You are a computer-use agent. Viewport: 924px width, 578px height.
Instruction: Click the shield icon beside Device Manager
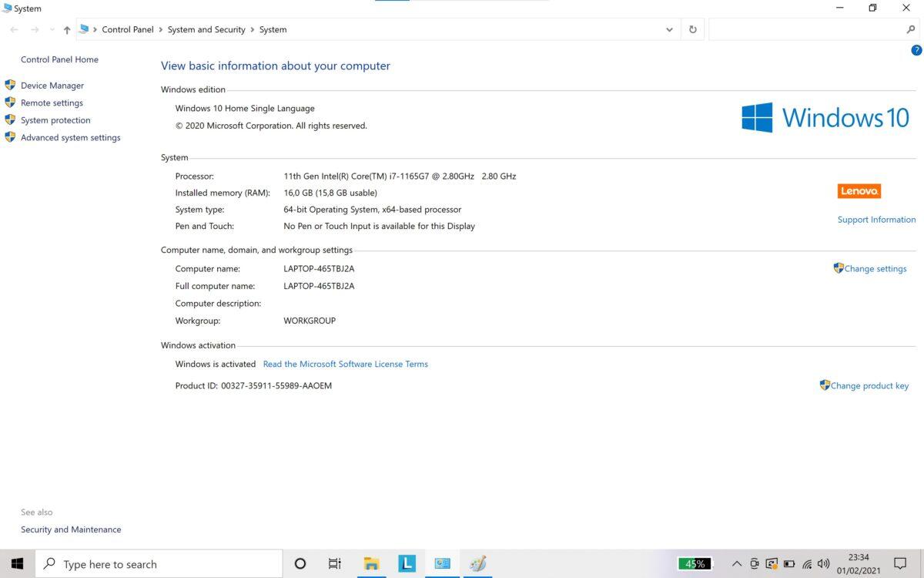pyautogui.click(x=10, y=85)
